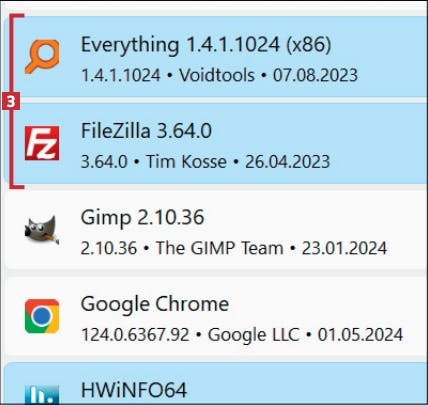
Task: Click the install date 01.05.2024
Action: tap(360, 335)
